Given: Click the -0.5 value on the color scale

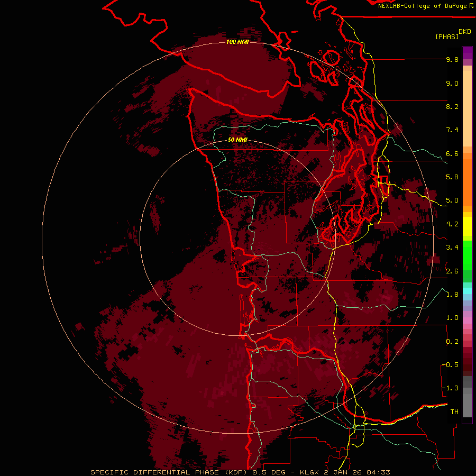Looking at the screenshot, I should (450, 365).
